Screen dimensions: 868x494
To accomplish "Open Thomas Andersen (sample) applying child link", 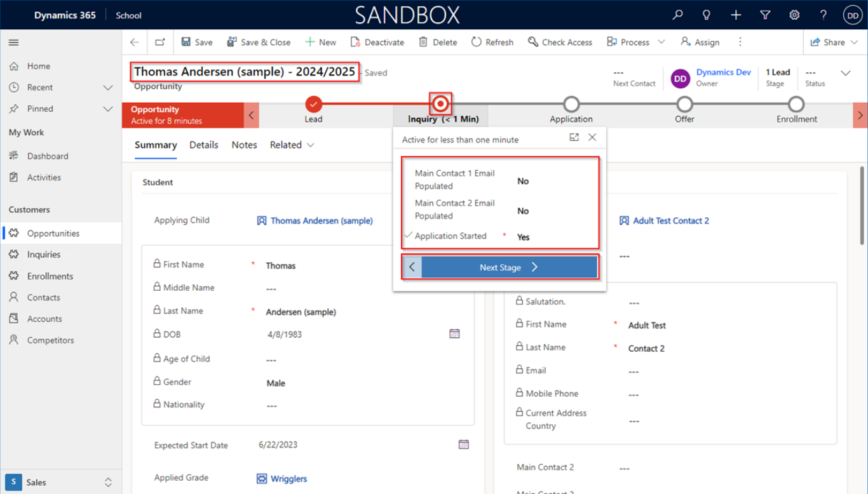I will 322,221.
